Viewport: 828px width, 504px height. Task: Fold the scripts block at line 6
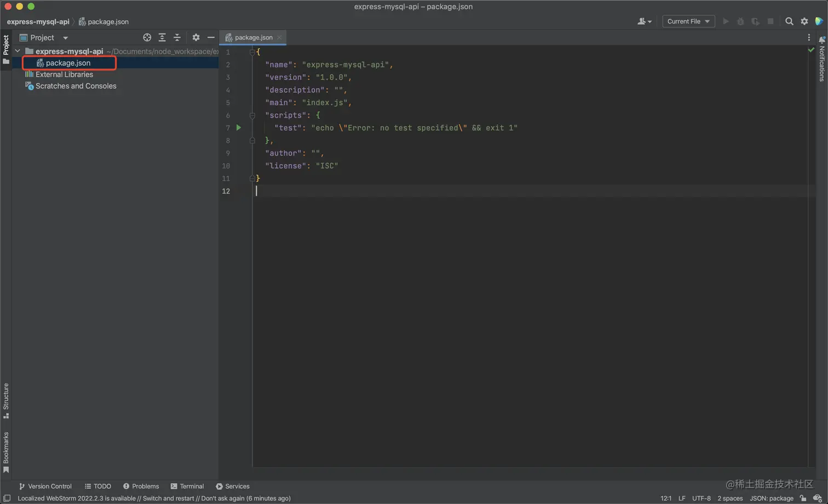point(252,115)
